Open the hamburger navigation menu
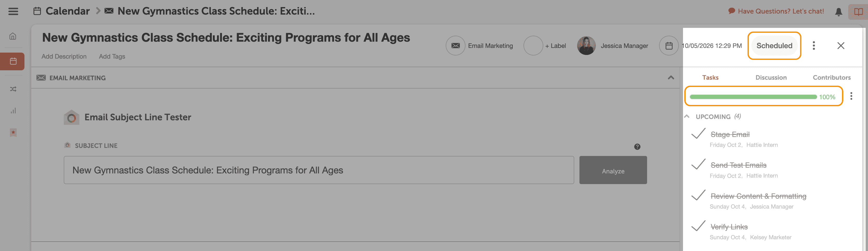 [13, 11]
